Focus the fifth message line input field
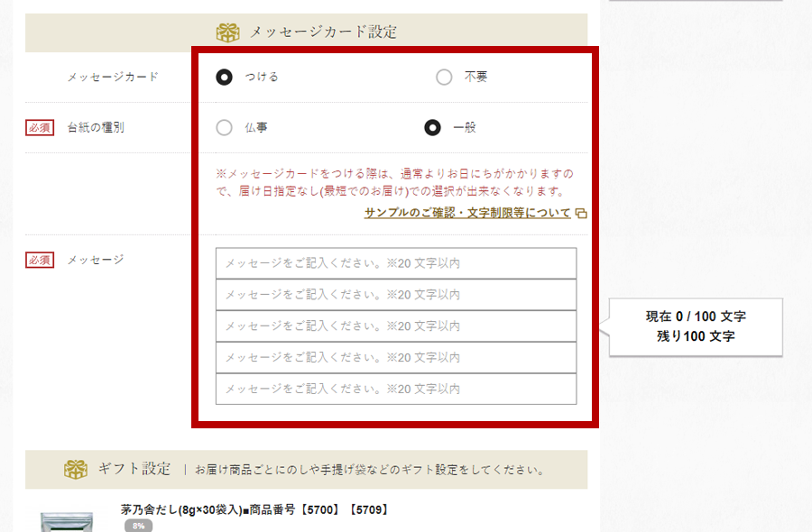The image size is (812, 532). point(396,389)
